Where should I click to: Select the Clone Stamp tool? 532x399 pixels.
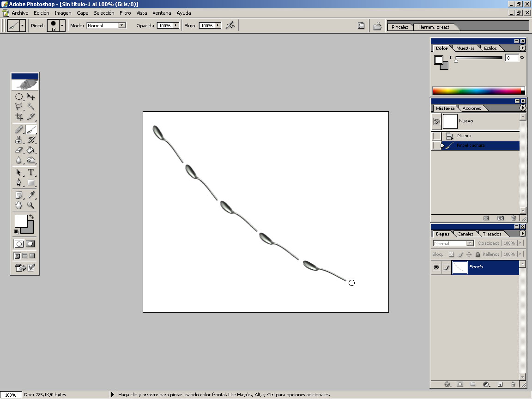click(x=19, y=140)
